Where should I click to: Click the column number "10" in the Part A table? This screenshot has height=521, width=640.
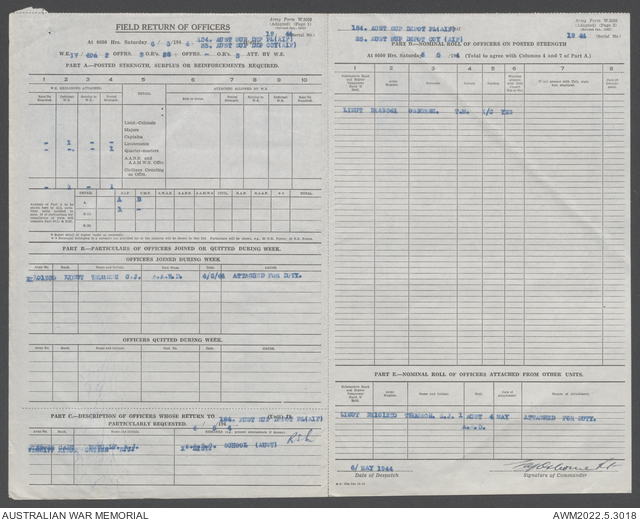(x=304, y=80)
